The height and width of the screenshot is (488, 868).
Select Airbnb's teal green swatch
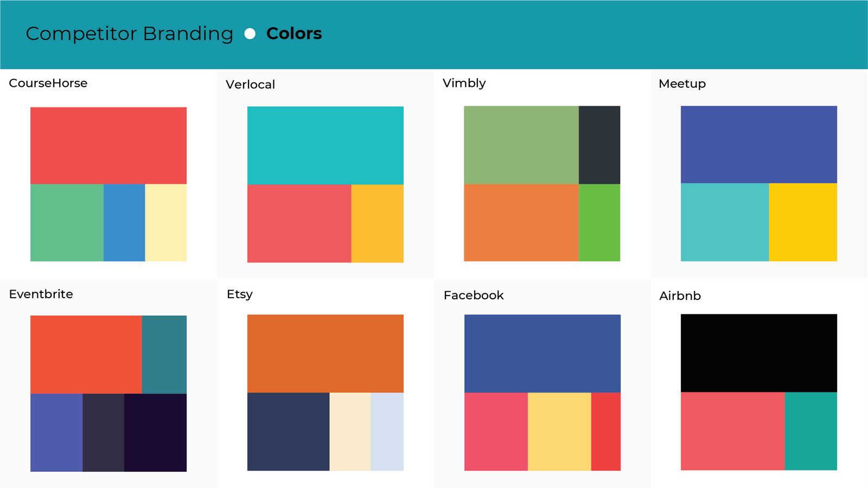810,431
